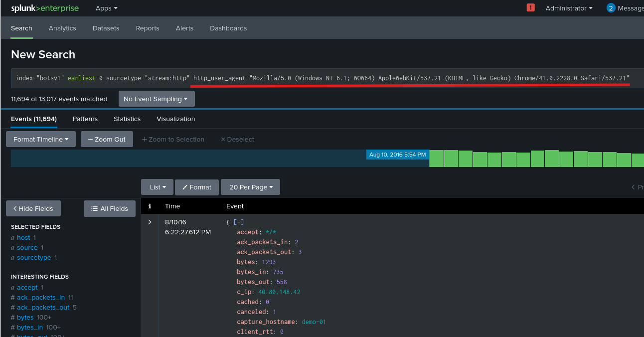Click the Deselect button
The image size is (644, 337).
pyautogui.click(x=237, y=139)
